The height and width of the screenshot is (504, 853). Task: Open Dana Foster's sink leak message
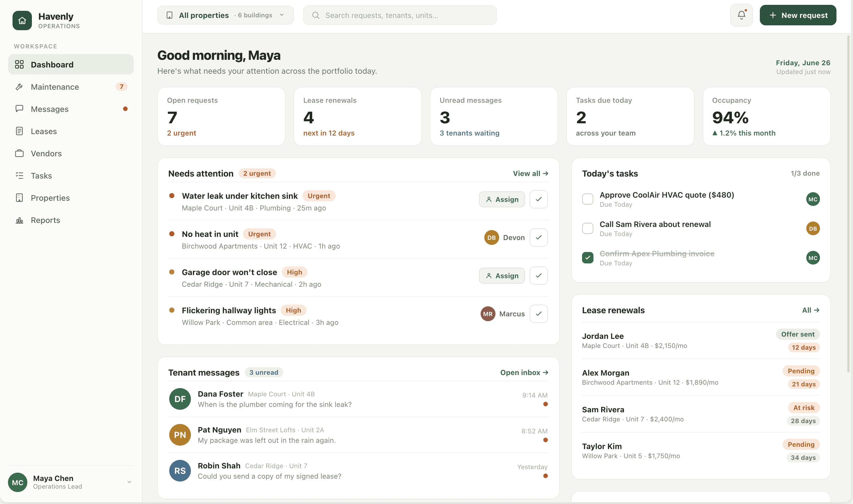358,399
